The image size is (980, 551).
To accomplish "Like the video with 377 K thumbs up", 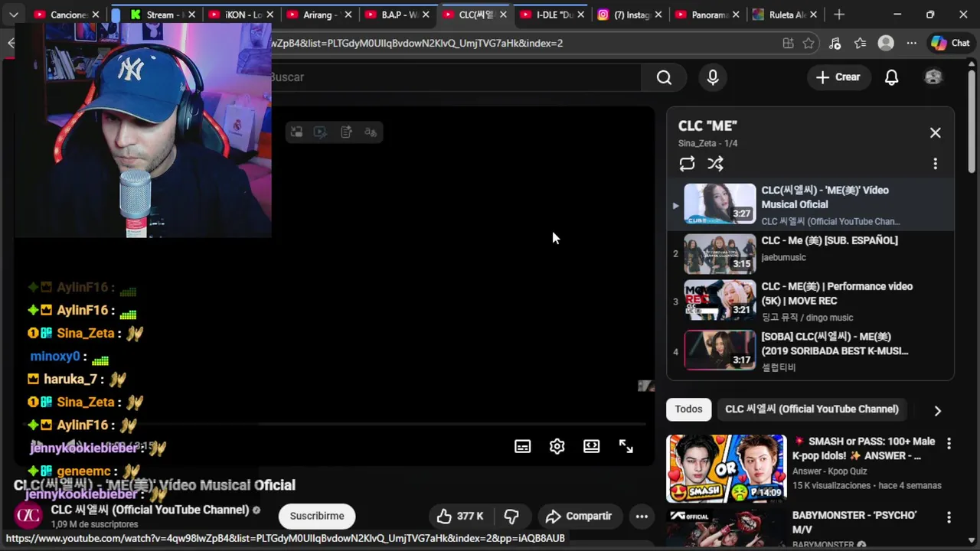I will pyautogui.click(x=460, y=516).
